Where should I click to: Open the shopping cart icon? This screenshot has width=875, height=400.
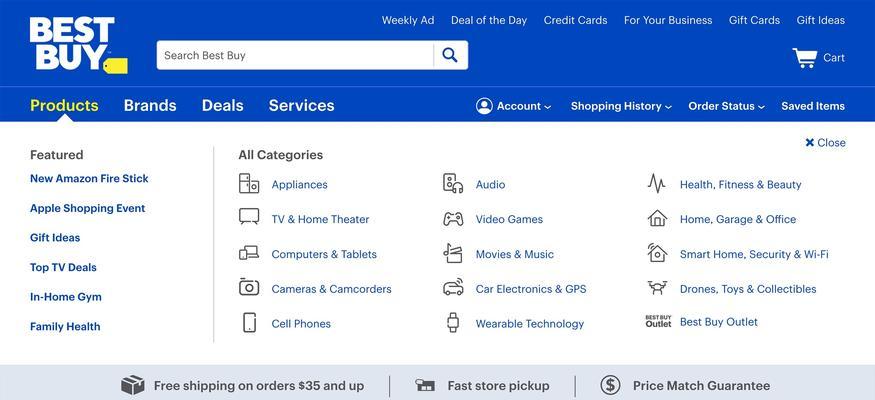click(x=804, y=57)
